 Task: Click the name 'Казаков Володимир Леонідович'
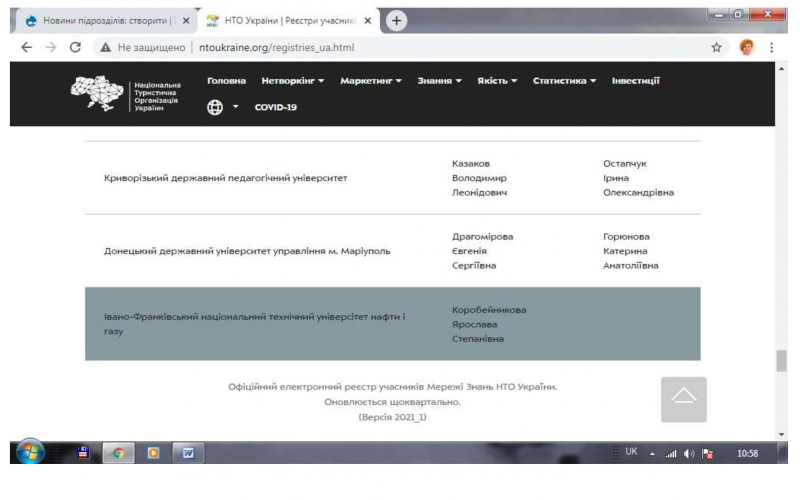coord(480,178)
